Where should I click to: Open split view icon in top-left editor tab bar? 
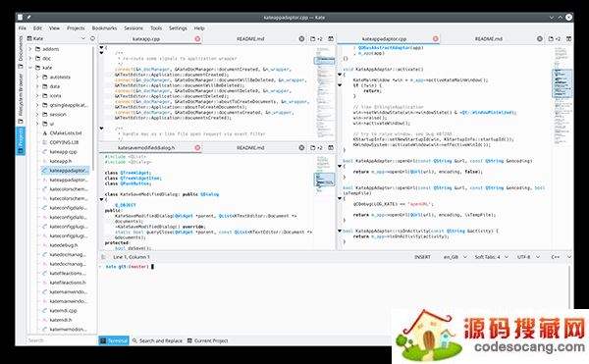tap(331, 38)
